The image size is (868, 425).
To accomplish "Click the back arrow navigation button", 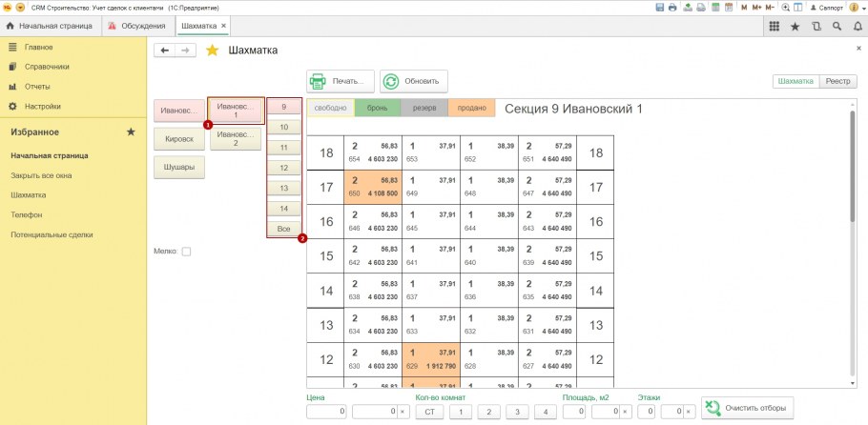I will point(165,51).
